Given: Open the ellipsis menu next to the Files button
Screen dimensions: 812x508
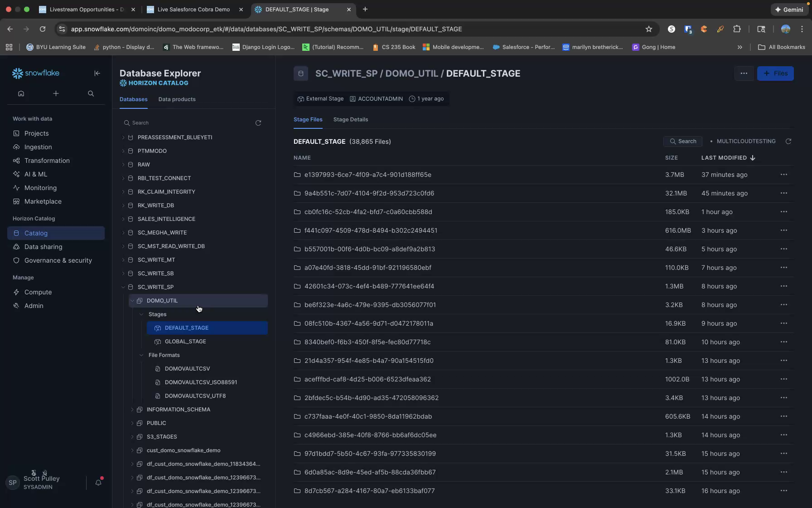Looking at the screenshot, I should coord(744,73).
